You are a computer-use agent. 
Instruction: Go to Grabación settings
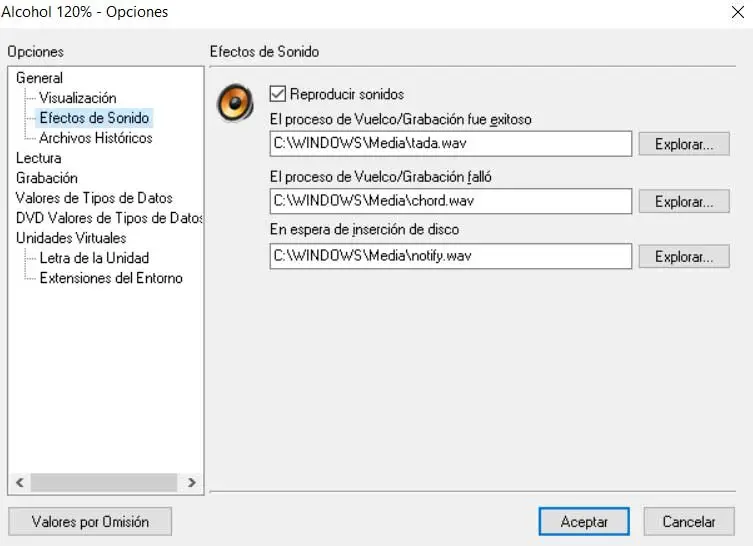[46, 178]
